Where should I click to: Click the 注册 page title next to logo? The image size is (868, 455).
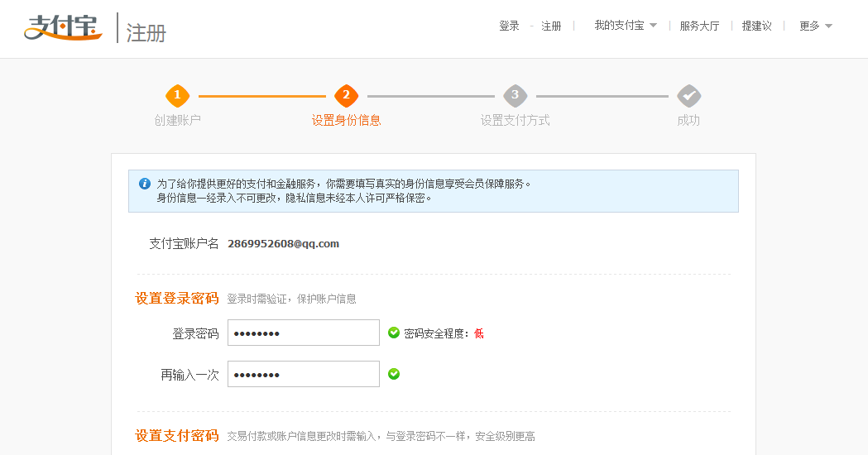pos(146,32)
